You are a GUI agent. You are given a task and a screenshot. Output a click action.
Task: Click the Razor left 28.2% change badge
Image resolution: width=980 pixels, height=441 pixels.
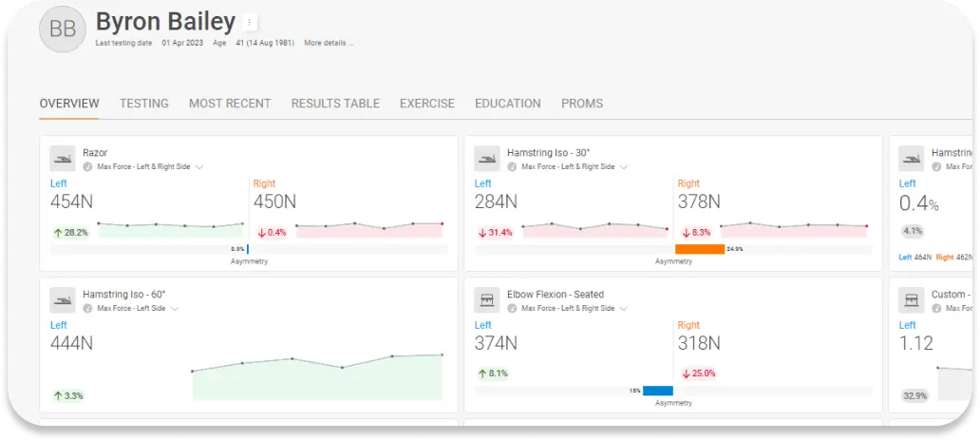click(69, 232)
